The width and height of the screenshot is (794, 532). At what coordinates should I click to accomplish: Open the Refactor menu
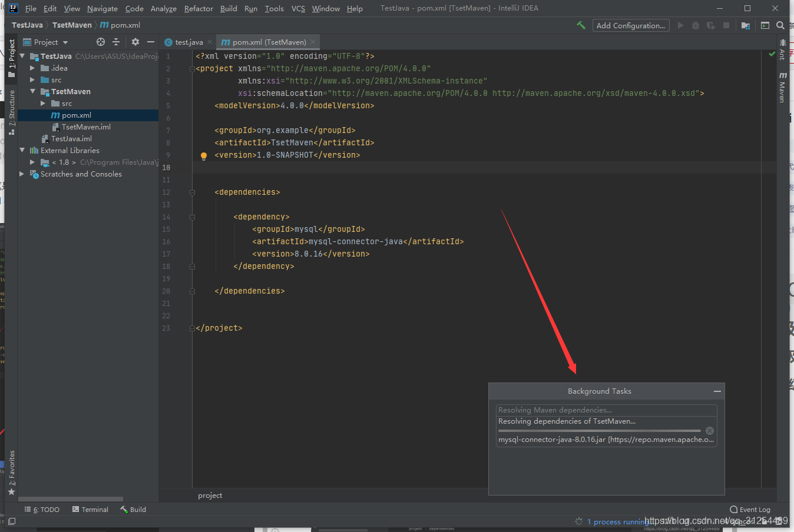tap(198, 8)
